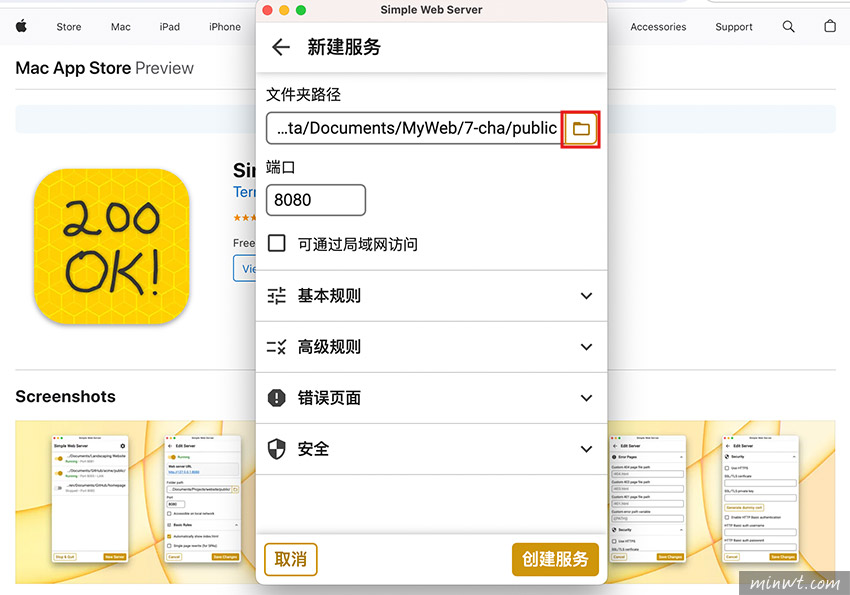Click the green zoom button of Simple Web Server

point(301,10)
